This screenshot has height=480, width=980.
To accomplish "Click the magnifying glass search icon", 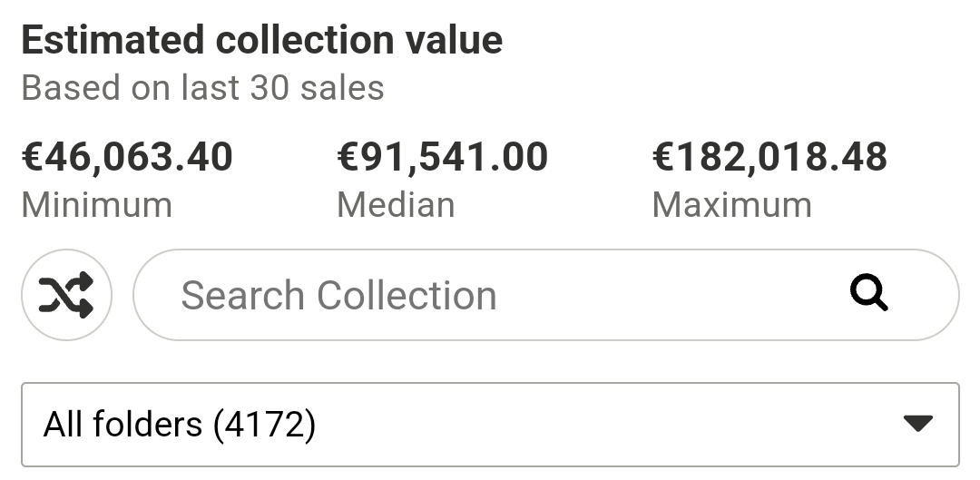I will coord(868,292).
